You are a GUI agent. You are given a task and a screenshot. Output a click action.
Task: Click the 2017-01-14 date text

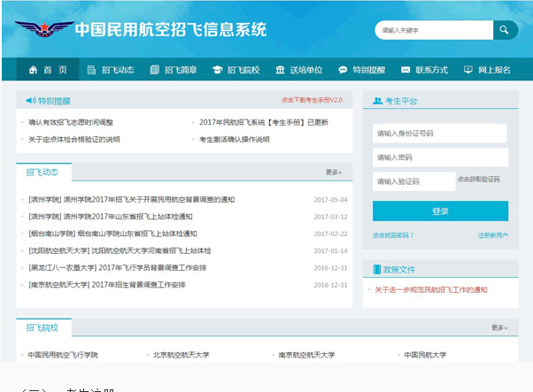click(x=331, y=250)
